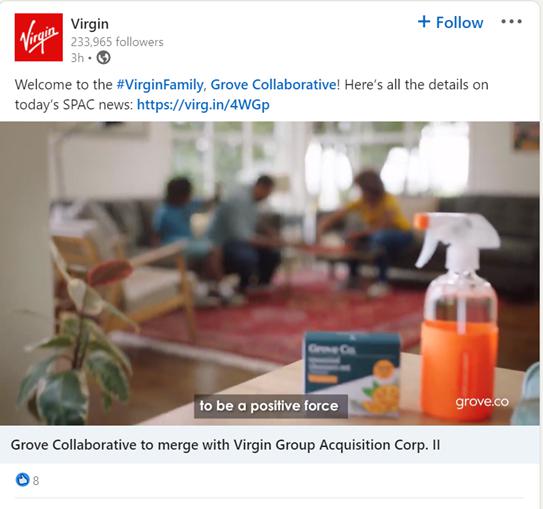The width and height of the screenshot is (543, 509).
Task: Open the Grove Collaborative merger article title
Action: pyautogui.click(x=225, y=445)
